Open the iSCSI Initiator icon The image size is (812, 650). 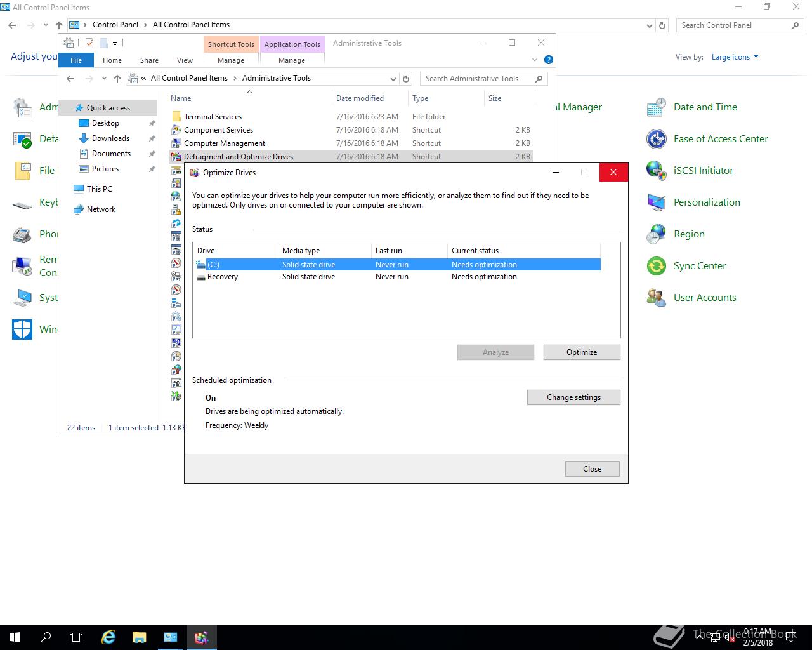656,171
